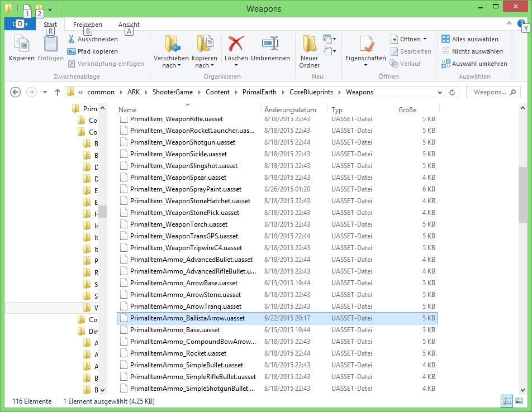Open the recent locations dropdown arrow

click(45, 92)
